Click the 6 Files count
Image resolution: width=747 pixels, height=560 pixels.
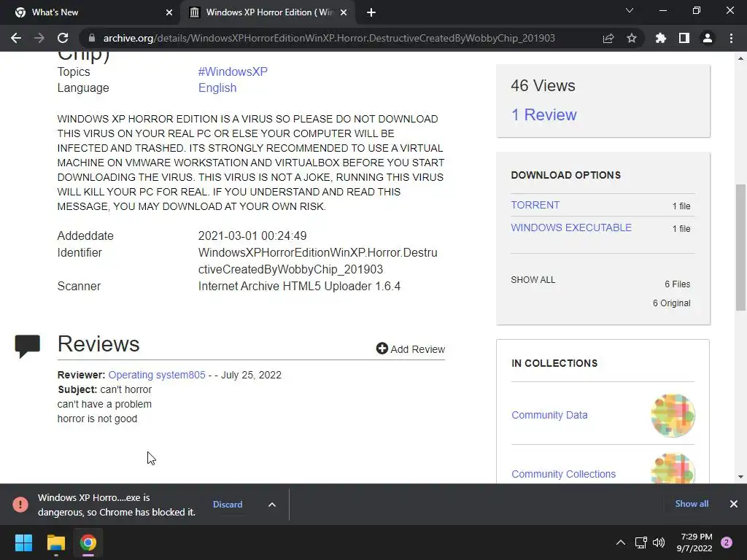coord(678,284)
